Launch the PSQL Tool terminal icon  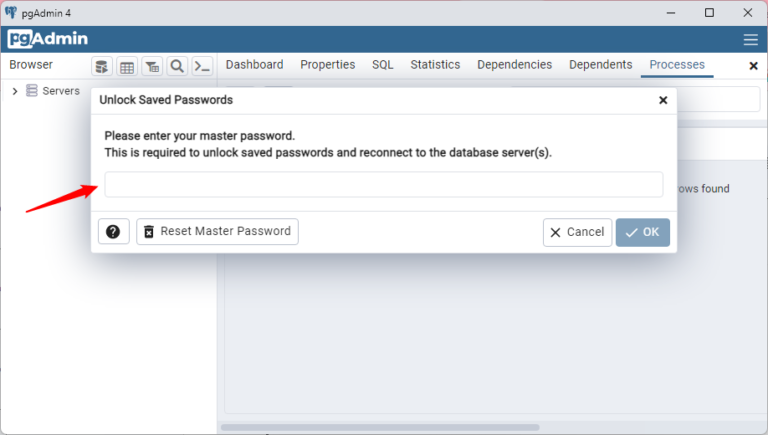coord(202,66)
